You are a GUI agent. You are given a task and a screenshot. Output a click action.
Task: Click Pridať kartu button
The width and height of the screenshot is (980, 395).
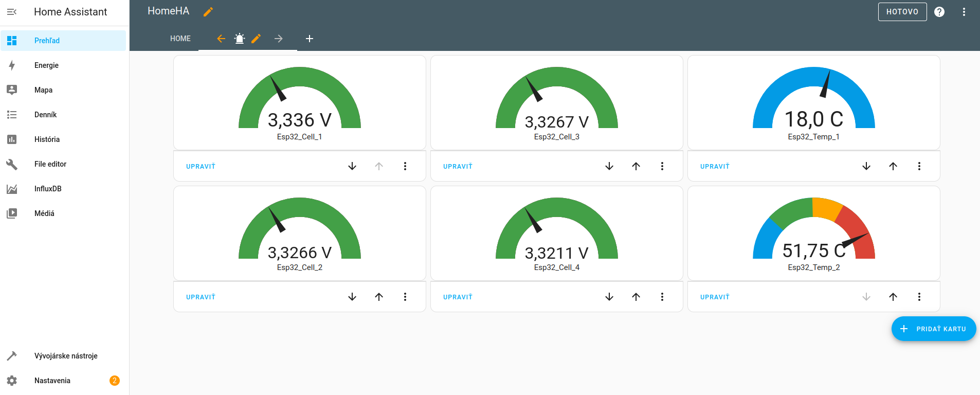coord(934,329)
